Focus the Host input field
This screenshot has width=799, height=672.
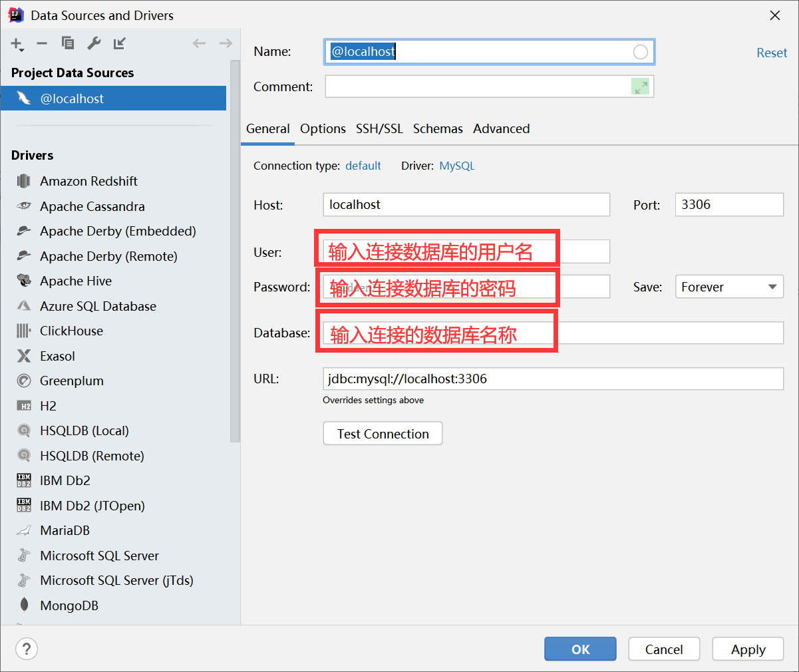click(x=466, y=204)
